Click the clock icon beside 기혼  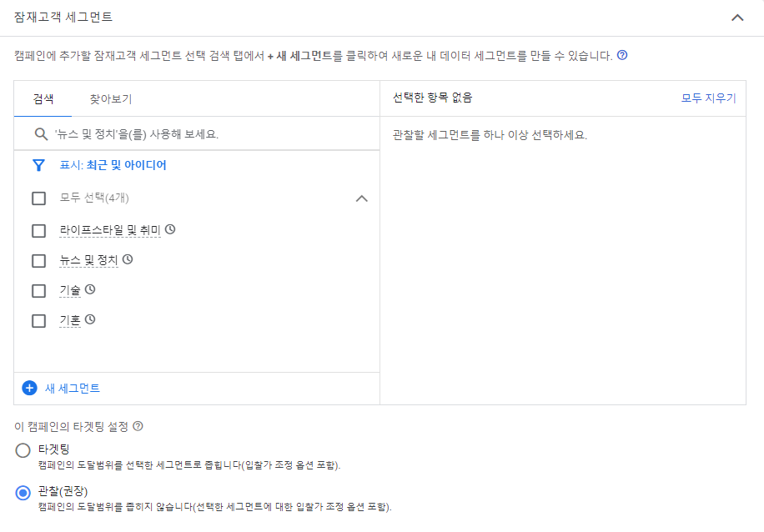pos(89,319)
